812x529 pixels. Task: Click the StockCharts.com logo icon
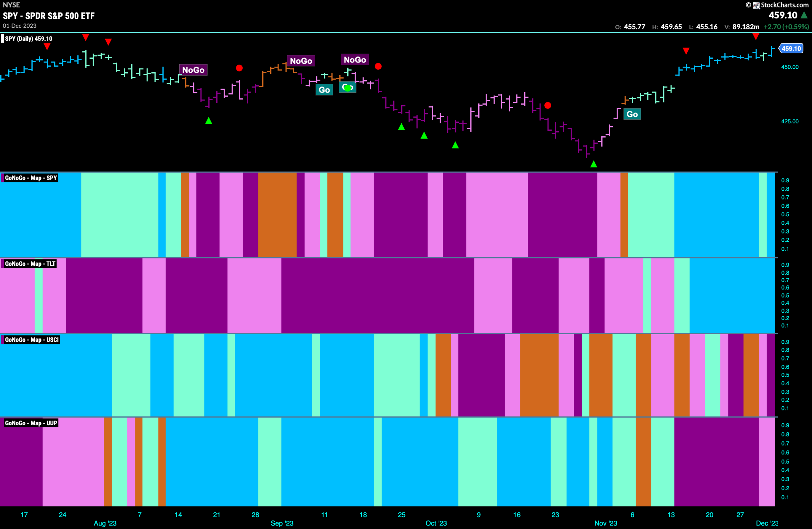click(756, 5)
